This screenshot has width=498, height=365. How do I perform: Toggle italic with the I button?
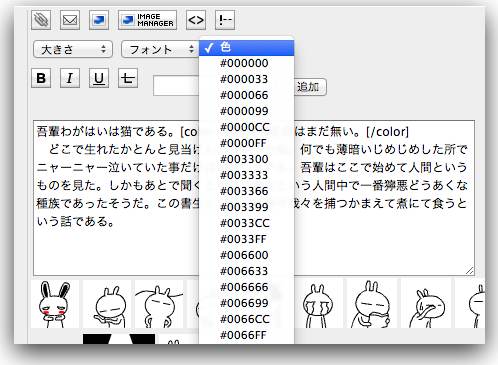pyautogui.click(x=70, y=78)
